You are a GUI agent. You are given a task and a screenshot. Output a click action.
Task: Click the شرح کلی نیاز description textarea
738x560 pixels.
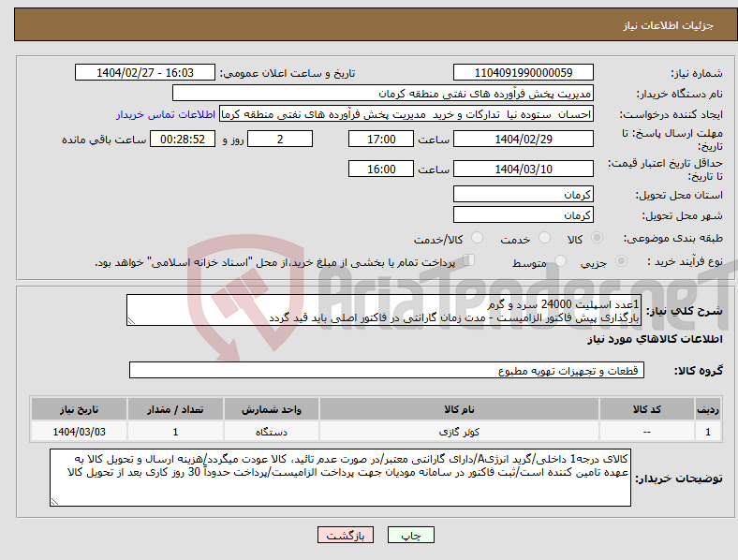click(383, 310)
